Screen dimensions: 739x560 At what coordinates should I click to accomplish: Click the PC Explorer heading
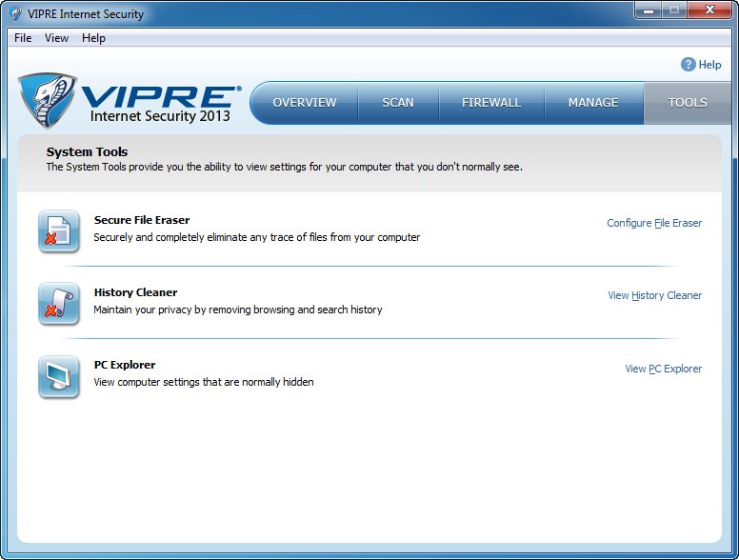(x=125, y=365)
